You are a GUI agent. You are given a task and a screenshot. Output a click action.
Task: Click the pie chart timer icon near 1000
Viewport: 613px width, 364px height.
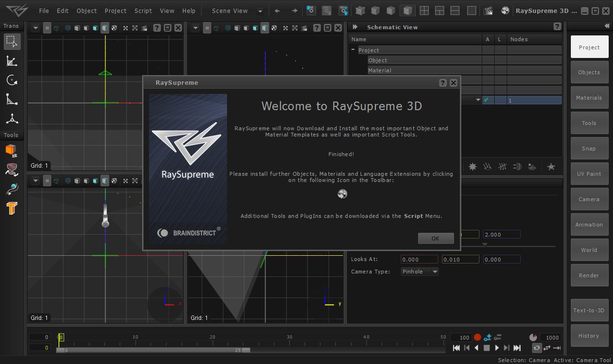[x=533, y=337]
